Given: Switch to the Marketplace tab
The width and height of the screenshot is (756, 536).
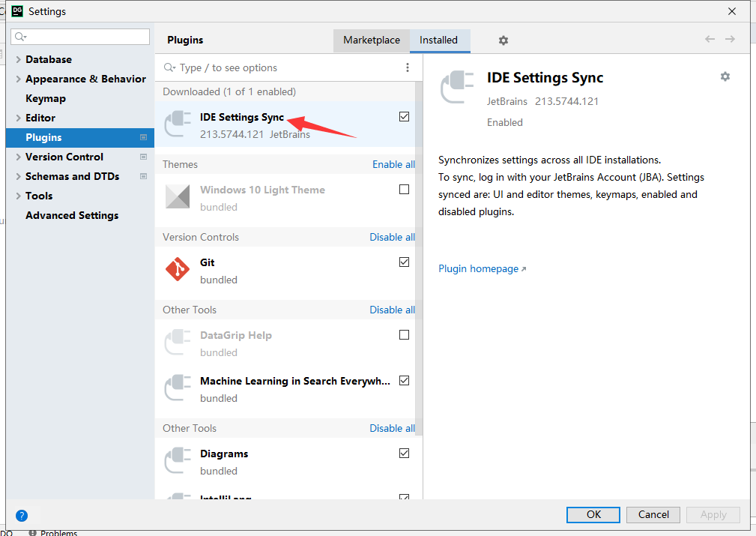Looking at the screenshot, I should [371, 40].
